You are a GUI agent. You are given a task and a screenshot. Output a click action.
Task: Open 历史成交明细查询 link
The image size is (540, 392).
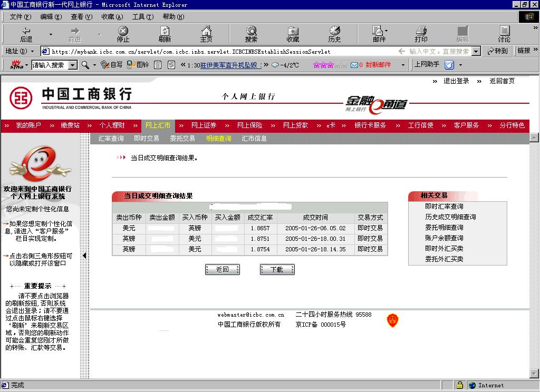pyautogui.click(x=450, y=217)
